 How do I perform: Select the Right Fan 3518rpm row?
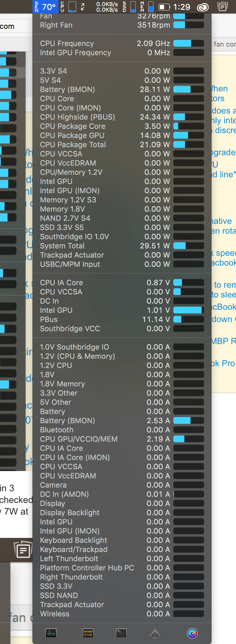(121, 25)
